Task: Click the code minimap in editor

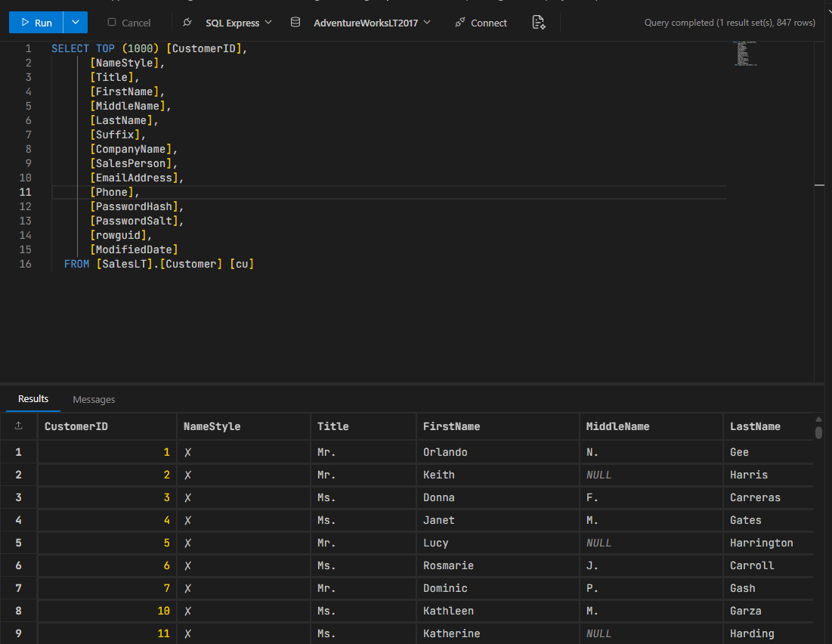Action: pos(745,53)
